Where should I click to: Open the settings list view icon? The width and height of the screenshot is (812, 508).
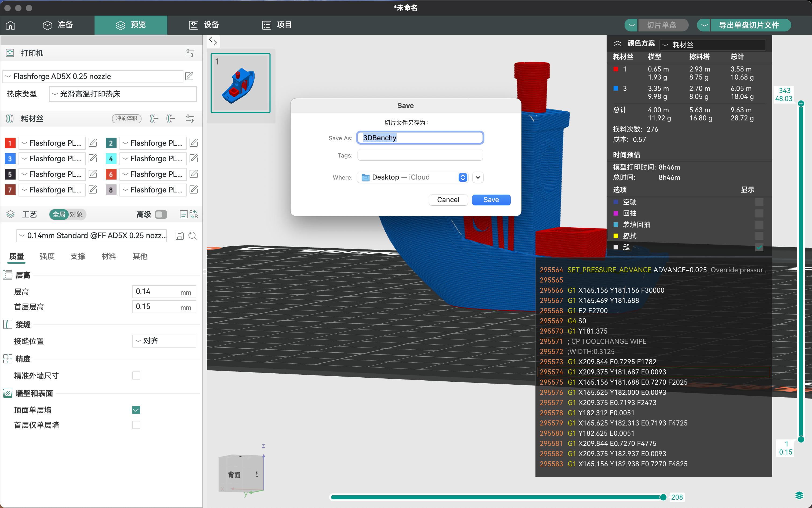[x=184, y=214]
